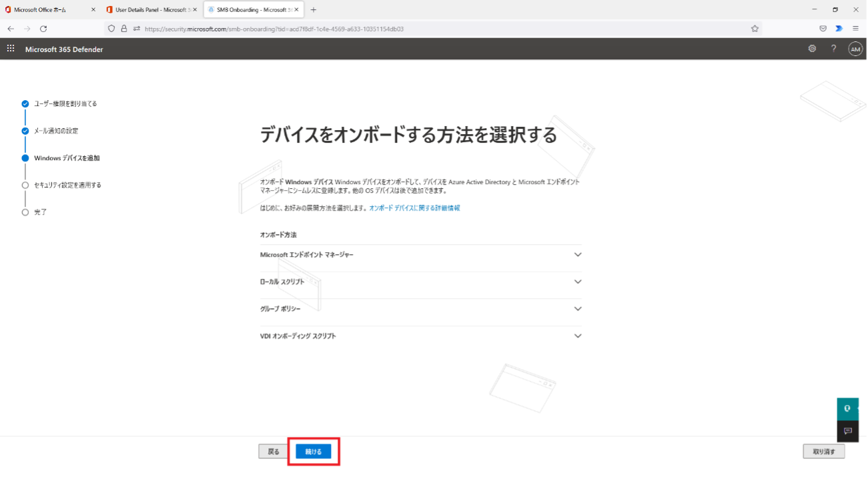Click the デバイスをオンボードする方法を選択する heading
This screenshot has height=497, width=868.
click(408, 135)
